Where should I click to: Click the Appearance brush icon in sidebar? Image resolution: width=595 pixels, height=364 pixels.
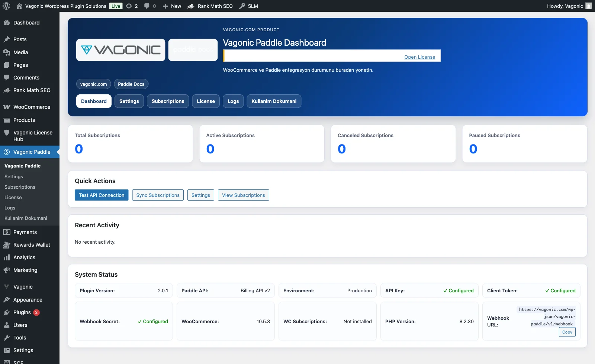[x=7, y=300]
